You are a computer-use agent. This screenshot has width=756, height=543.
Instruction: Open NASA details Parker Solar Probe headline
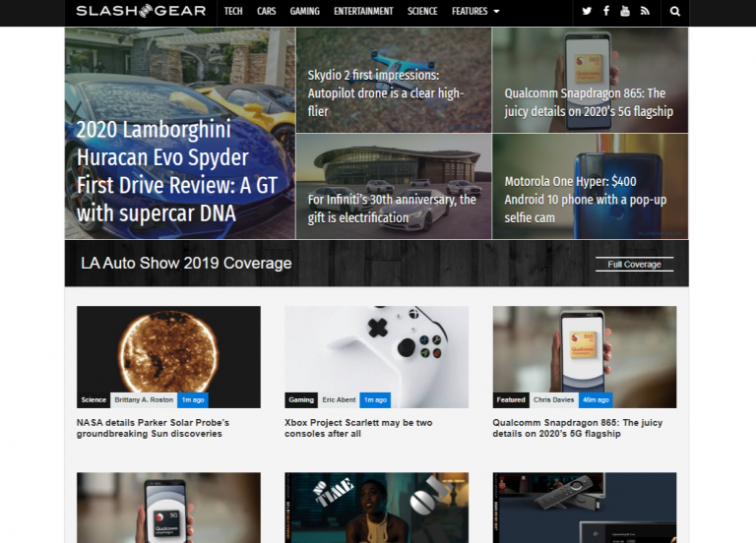pos(153,428)
